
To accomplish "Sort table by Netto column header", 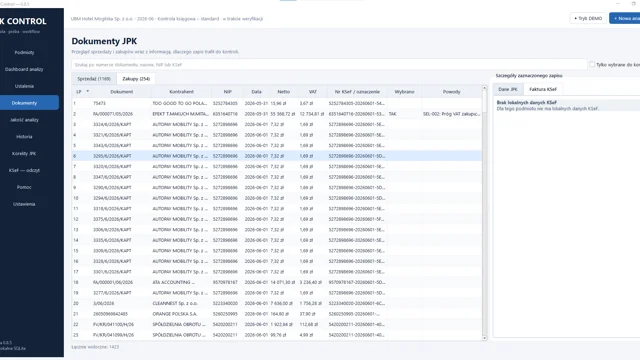I will pos(284,92).
